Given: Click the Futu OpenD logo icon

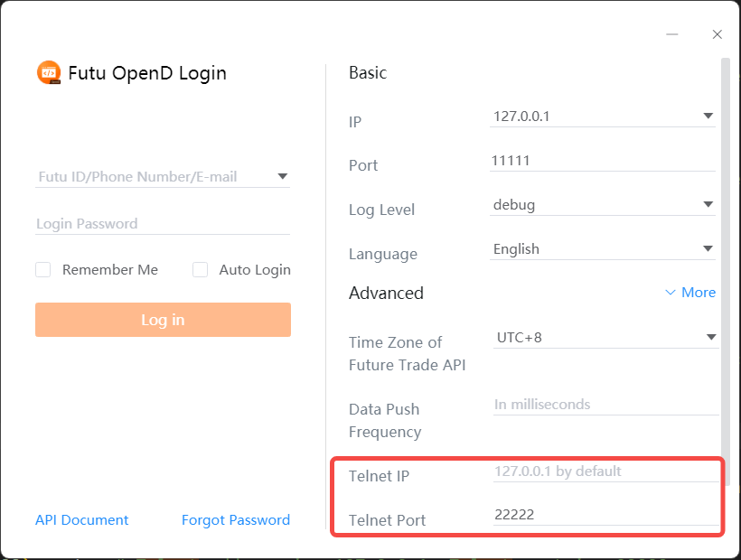Looking at the screenshot, I should coord(49,73).
